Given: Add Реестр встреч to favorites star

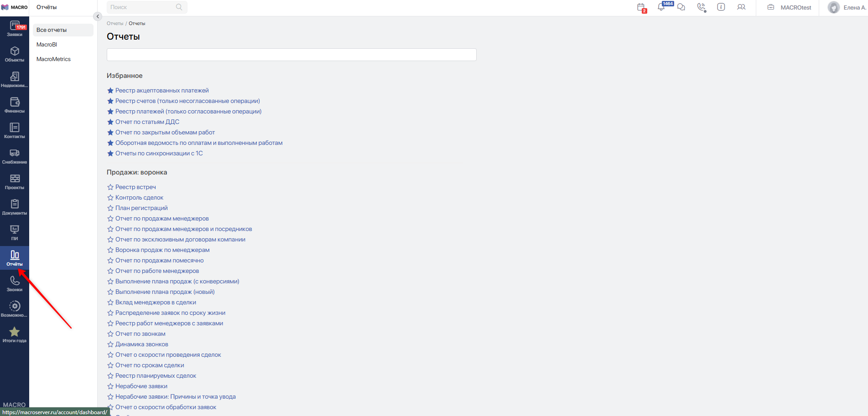Looking at the screenshot, I should click(x=110, y=187).
